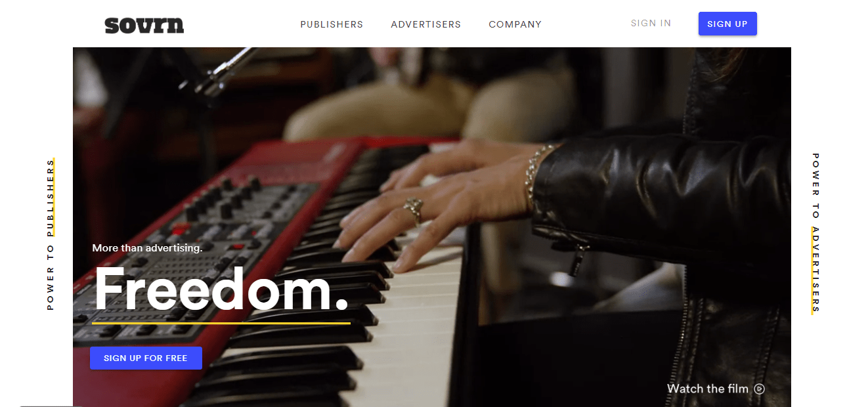Click the More than advertising tagline
This screenshot has height=407, width=868.
148,248
